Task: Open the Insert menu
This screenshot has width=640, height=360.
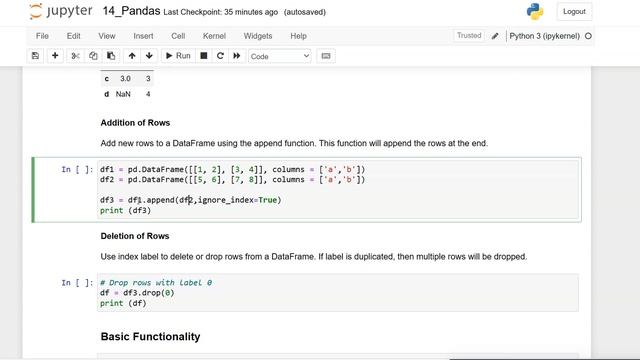Action: 143,36
